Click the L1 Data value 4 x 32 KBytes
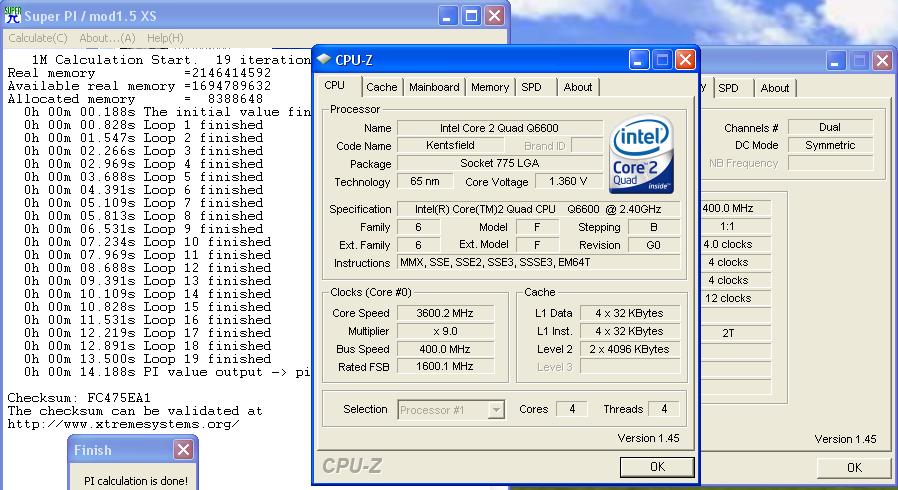This screenshot has height=490, width=898. pyautogui.click(x=629, y=313)
